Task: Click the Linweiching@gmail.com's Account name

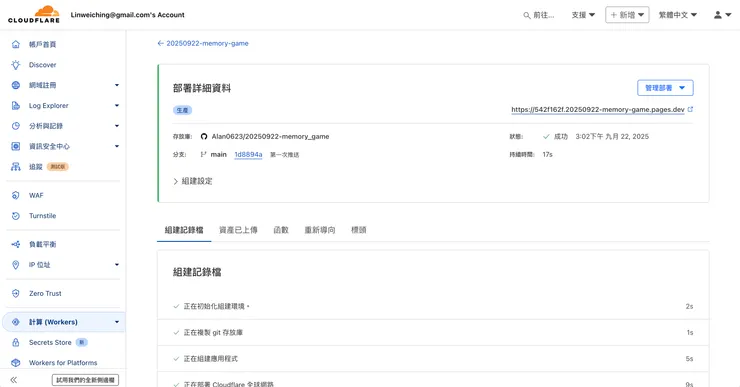Action: tap(127, 15)
